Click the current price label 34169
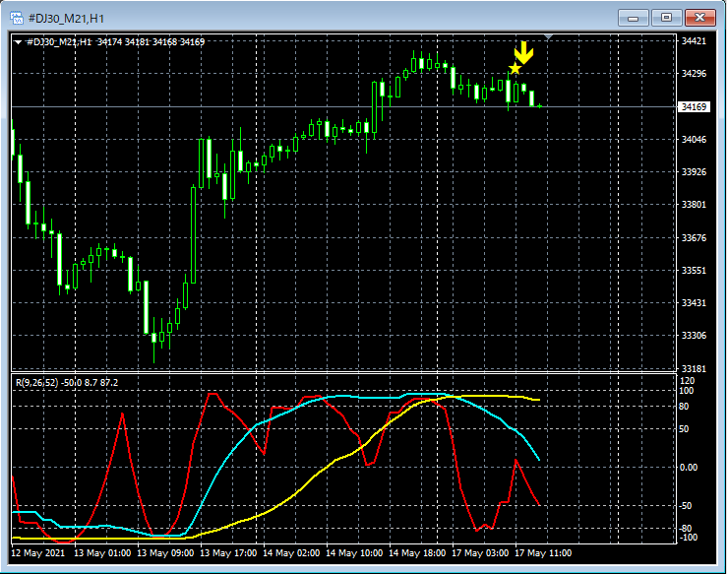 click(x=694, y=107)
